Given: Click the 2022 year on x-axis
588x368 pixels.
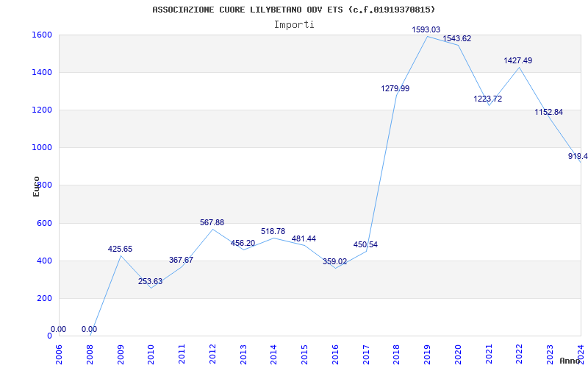Looking at the screenshot, I should 520,355.
